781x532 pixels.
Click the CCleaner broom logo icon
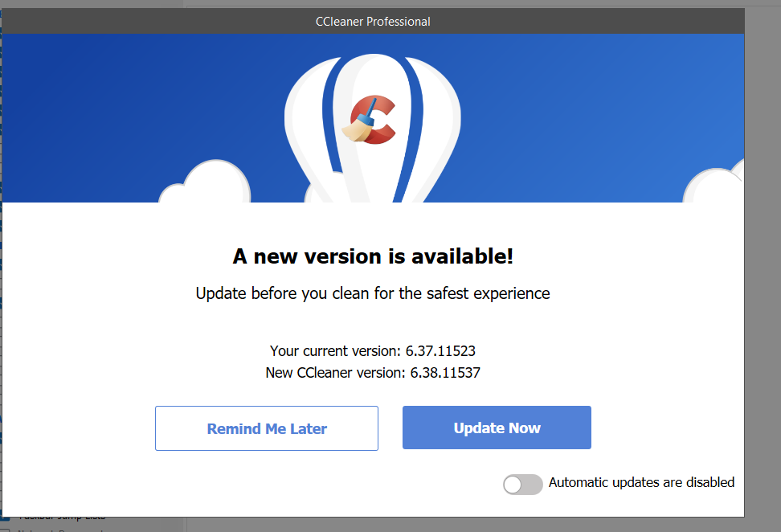point(370,120)
